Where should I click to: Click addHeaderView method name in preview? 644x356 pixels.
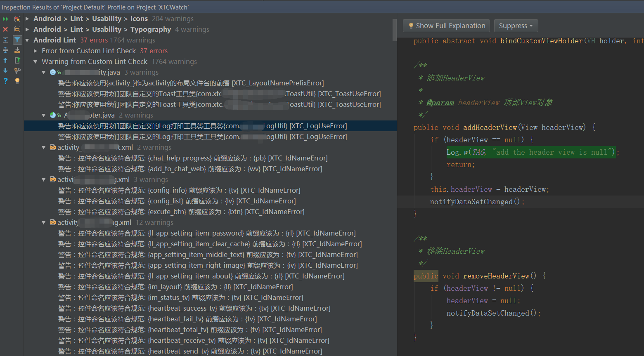point(490,127)
